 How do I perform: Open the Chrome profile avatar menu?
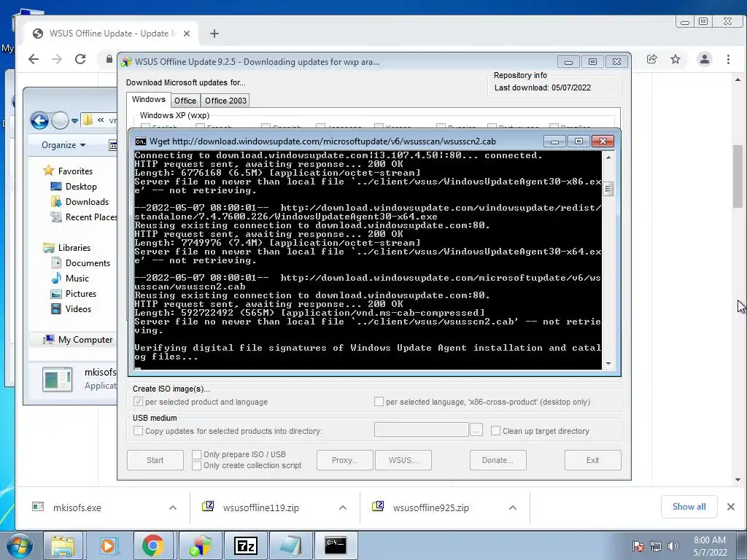click(x=704, y=59)
